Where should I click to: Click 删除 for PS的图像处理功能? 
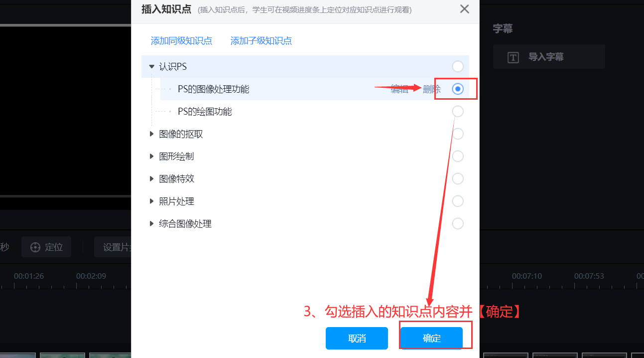[x=432, y=89]
